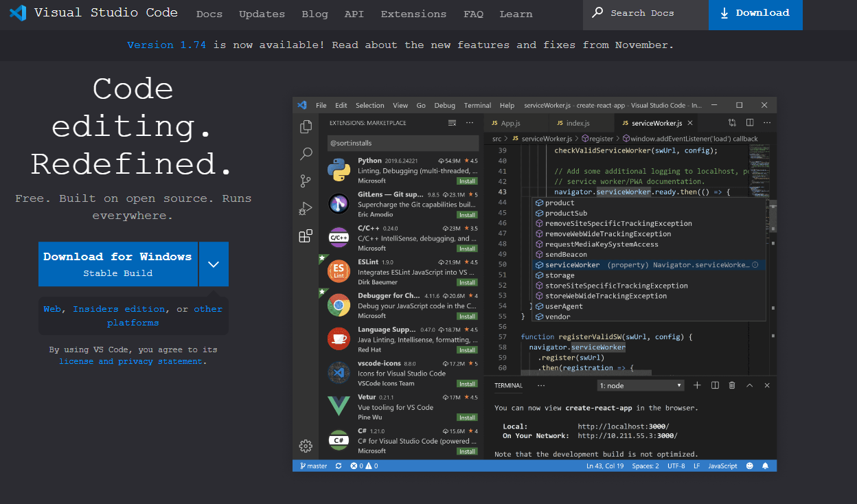Screen dimensions: 857x504
Task: Select the 'serviceWorker' autocomplete suggestion
Action: [649, 264]
